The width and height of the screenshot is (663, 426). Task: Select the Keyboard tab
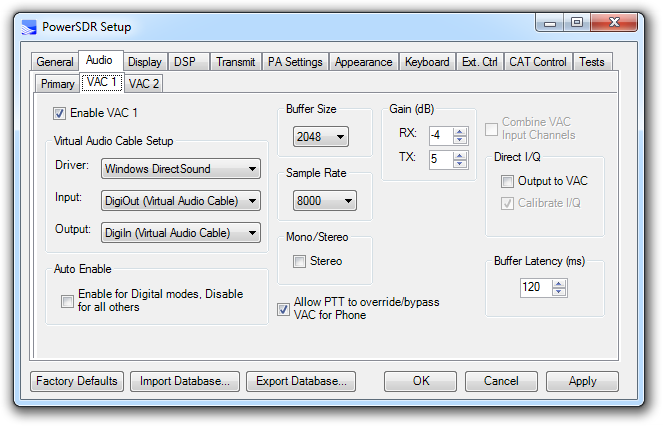[427, 62]
